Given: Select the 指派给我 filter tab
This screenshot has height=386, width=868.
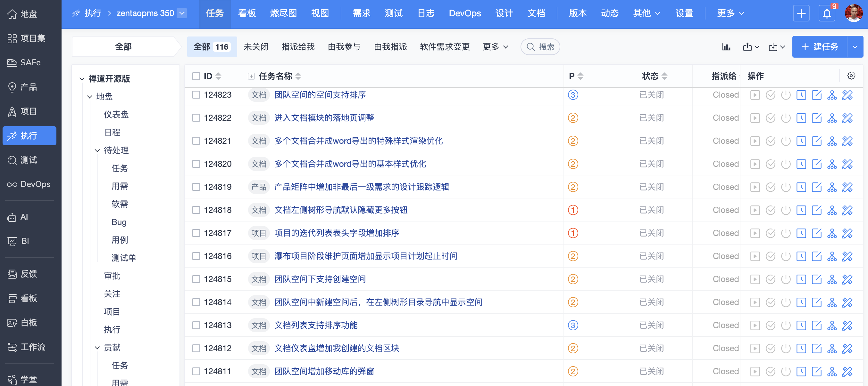Looking at the screenshot, I should click(297, 47).
